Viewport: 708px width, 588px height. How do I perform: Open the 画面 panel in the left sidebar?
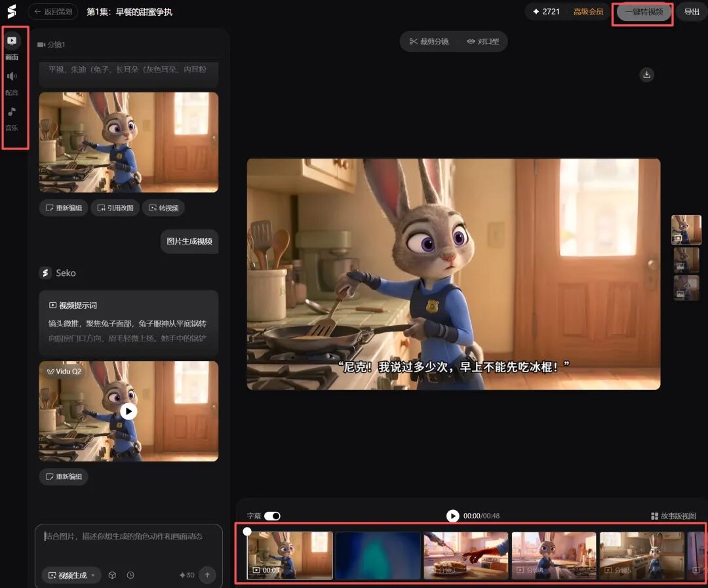(x=13, y=41)
